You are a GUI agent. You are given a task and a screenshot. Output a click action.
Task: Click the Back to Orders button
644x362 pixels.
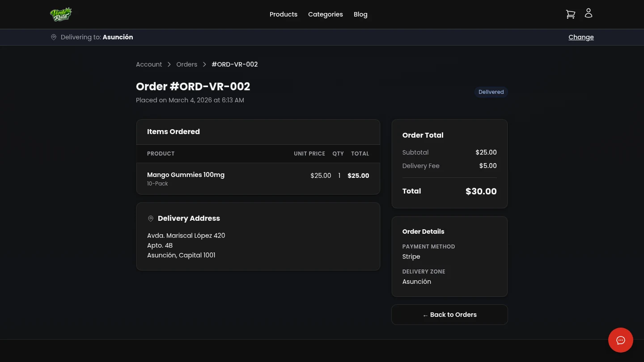[x=449, y=315]
